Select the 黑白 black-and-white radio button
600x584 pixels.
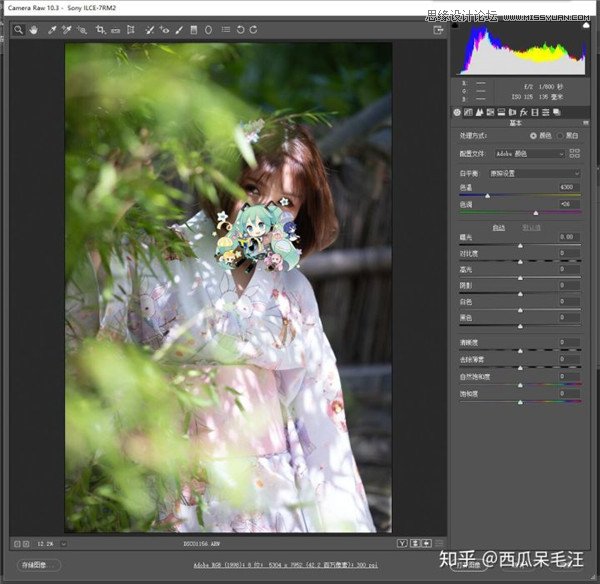pyautogui.click(x=561, y=135)
